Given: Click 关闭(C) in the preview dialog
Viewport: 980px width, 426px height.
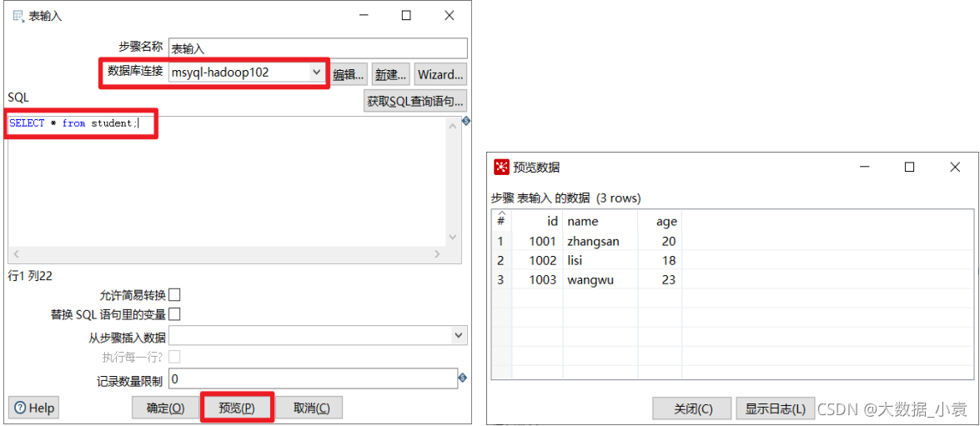Looking at the screenshot, I should (x=692, y=408).
